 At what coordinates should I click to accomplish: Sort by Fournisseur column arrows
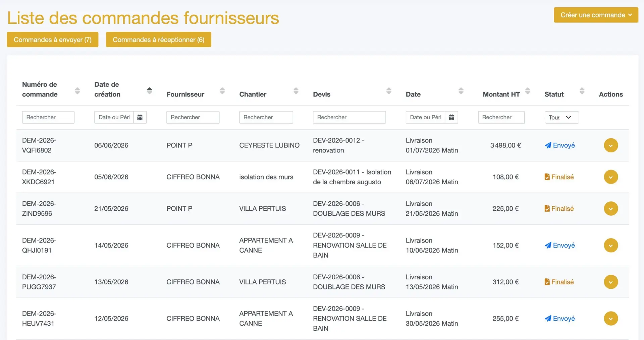(222, 91)
